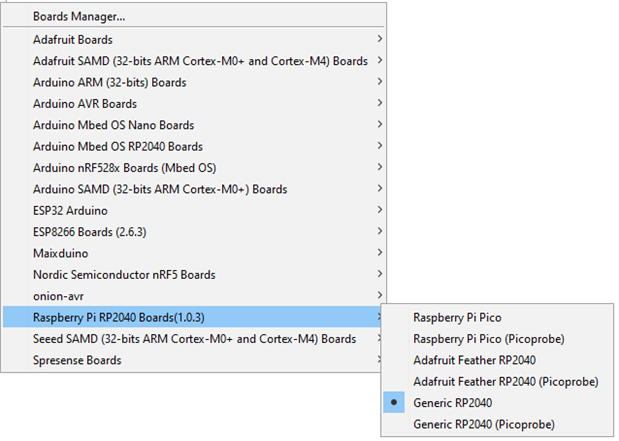Open Adafruit Boards submenu

194,39
